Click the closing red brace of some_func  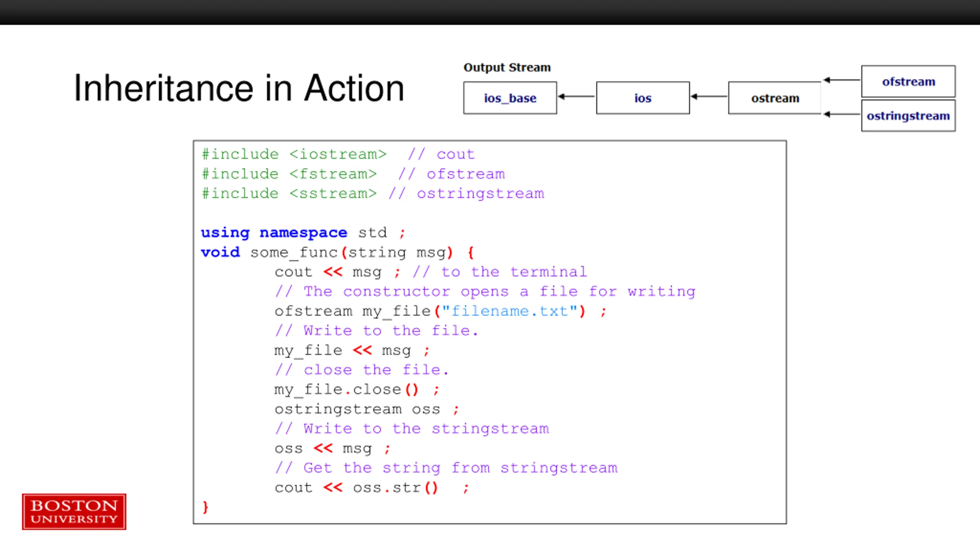point(206,507)
